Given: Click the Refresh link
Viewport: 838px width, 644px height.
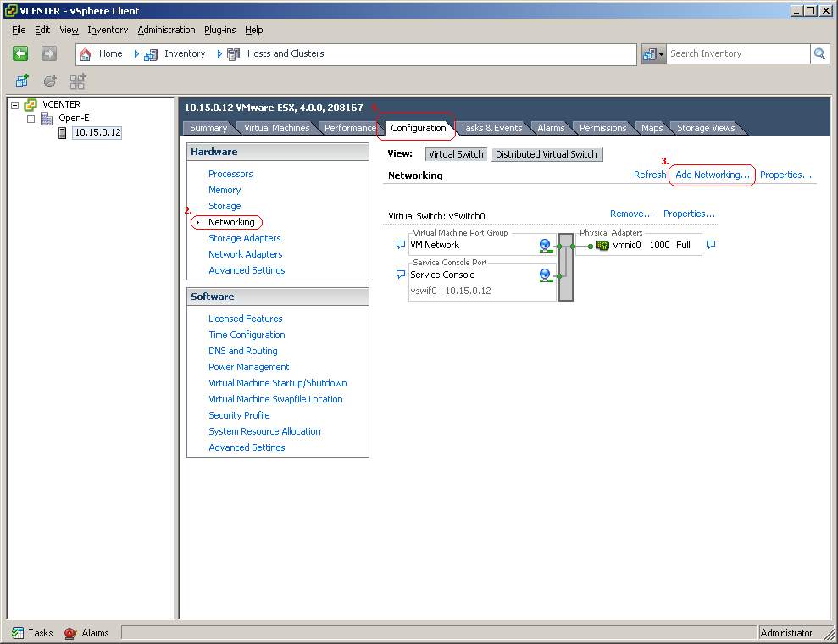Looking at the screenshot, I should [x=650, y=175].
